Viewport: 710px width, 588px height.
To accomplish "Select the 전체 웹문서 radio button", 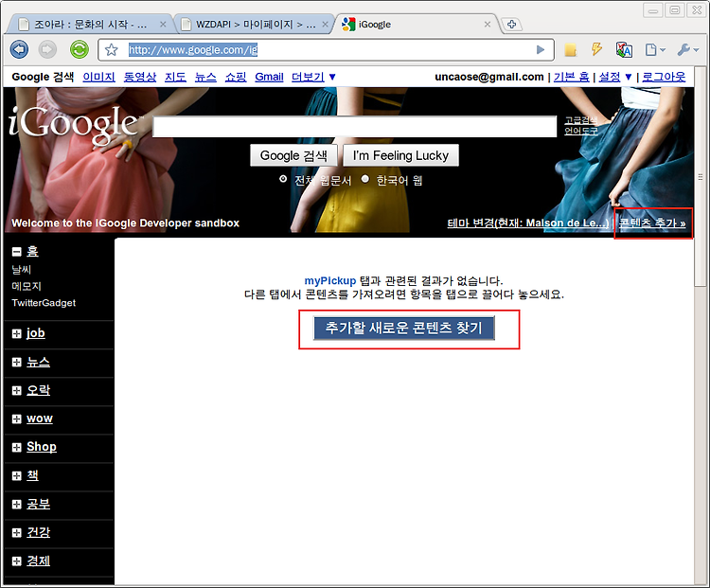I will click(283, 179).
